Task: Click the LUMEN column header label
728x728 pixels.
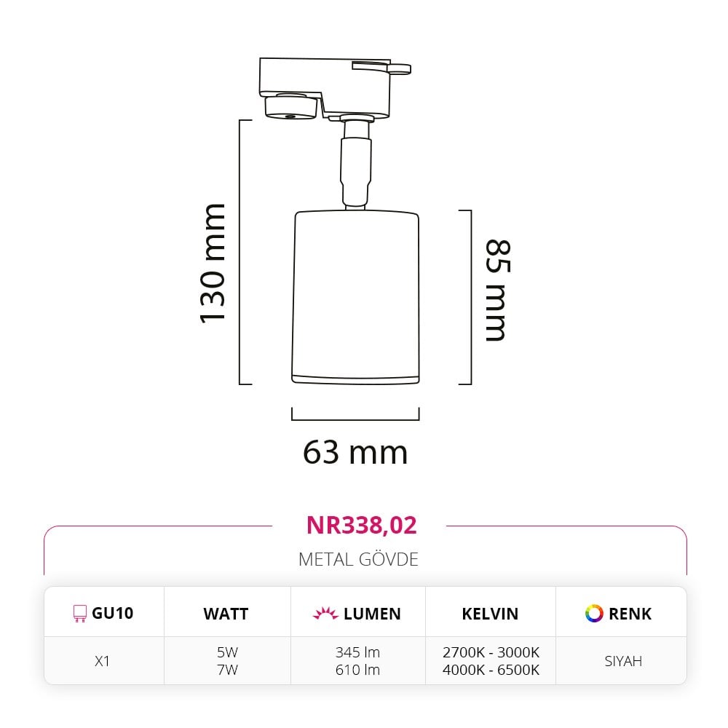Action: click(x=372, y=614)
